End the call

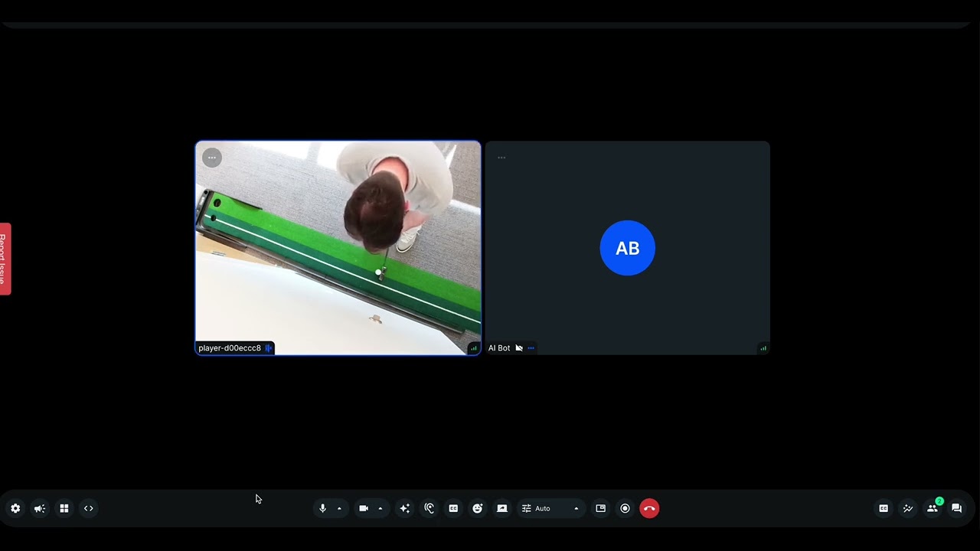tap(649, 508)
